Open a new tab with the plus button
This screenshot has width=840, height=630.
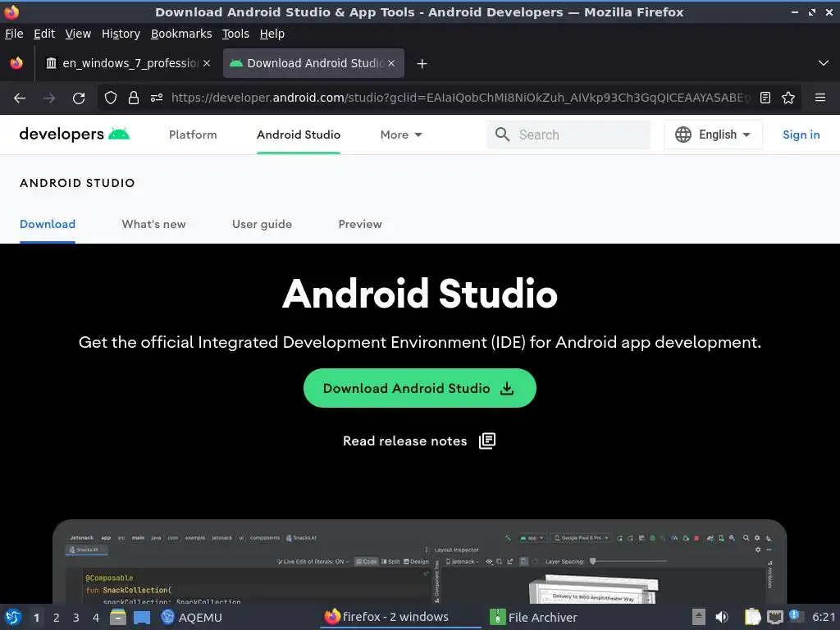(x=422, y=64)
